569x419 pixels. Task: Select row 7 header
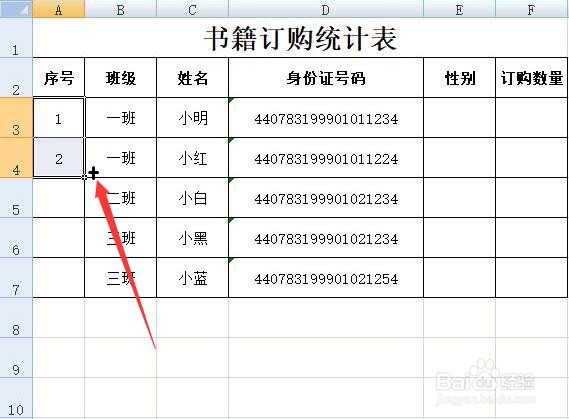(x=16, y=278)
